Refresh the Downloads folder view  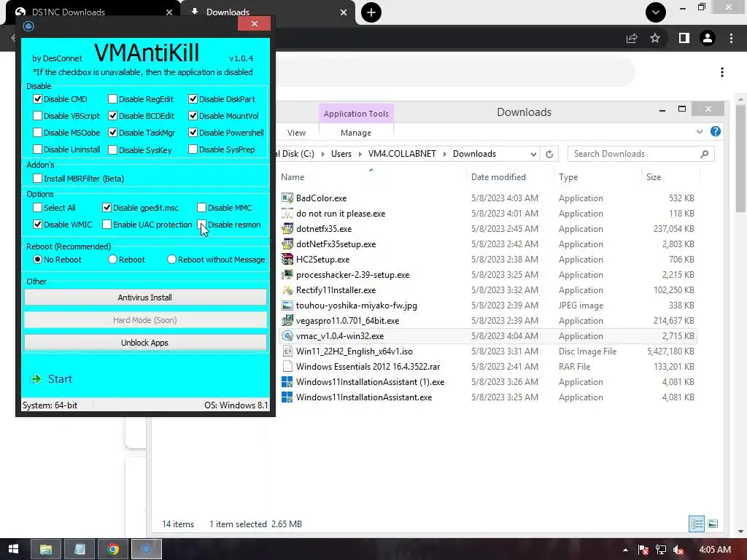coord(549,154)
